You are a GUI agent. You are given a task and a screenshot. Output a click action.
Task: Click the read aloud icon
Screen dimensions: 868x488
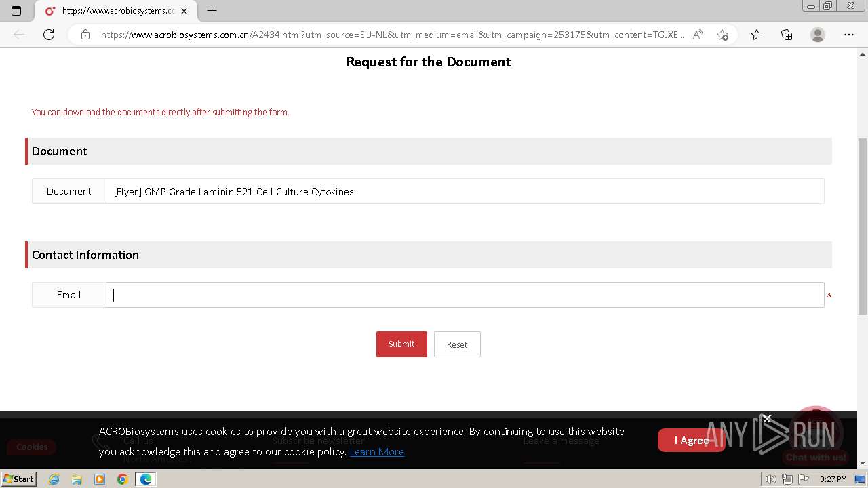[x=698, y=35]
